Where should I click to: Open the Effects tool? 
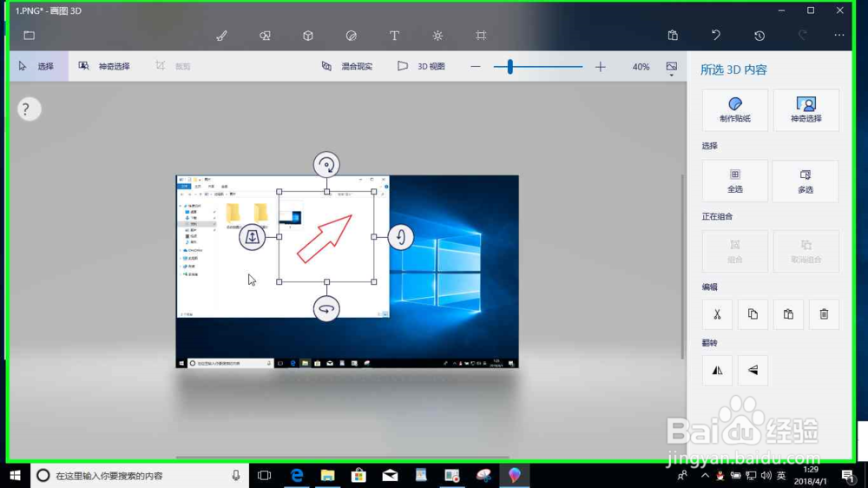click(x=437, y=36)
